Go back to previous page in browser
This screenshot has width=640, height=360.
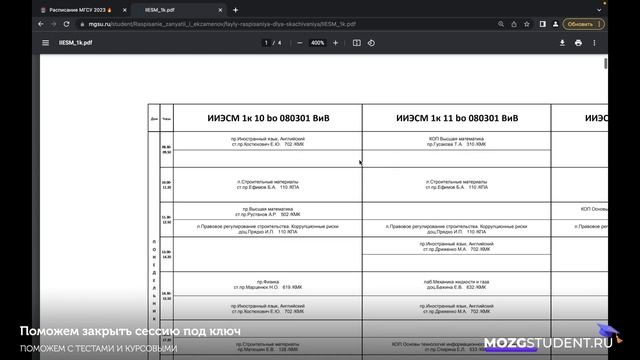click(41, 24)
